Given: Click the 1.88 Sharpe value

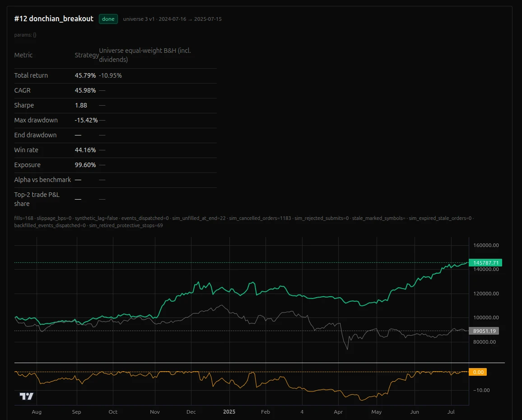Looking at the screenshot, I should click(81, 105).
